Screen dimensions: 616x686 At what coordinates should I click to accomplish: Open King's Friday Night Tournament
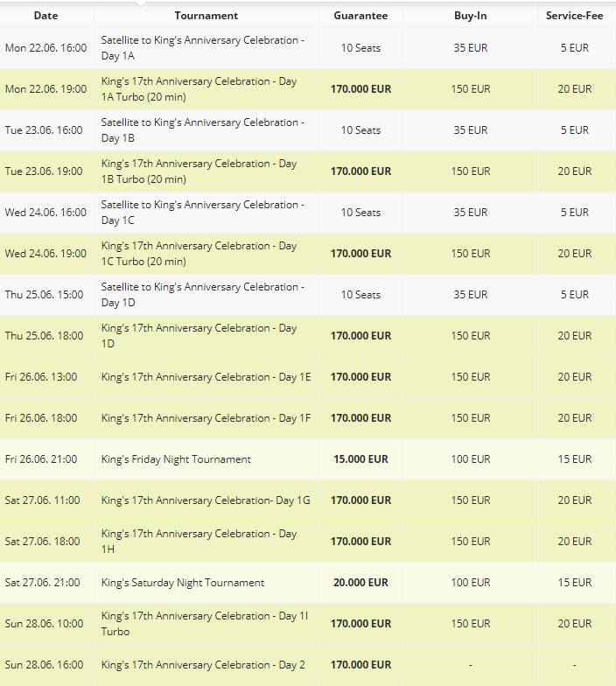[176, 458]
